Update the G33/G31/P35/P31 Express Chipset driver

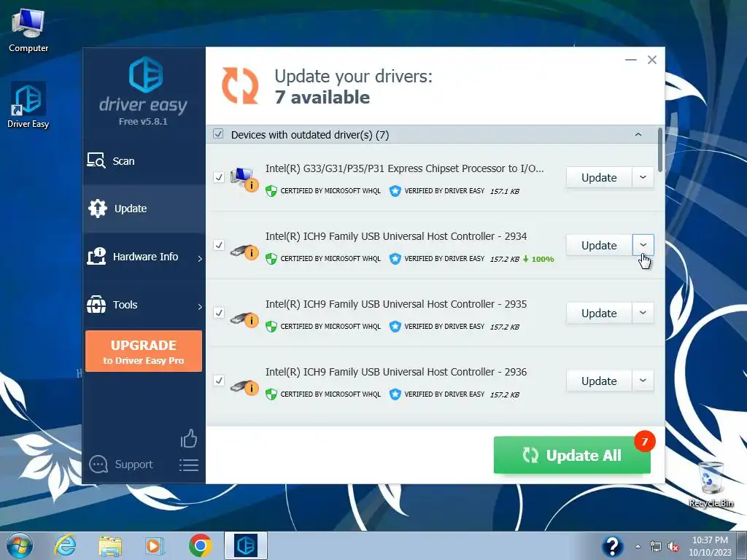pyautogui.click(x=599, y=178)
